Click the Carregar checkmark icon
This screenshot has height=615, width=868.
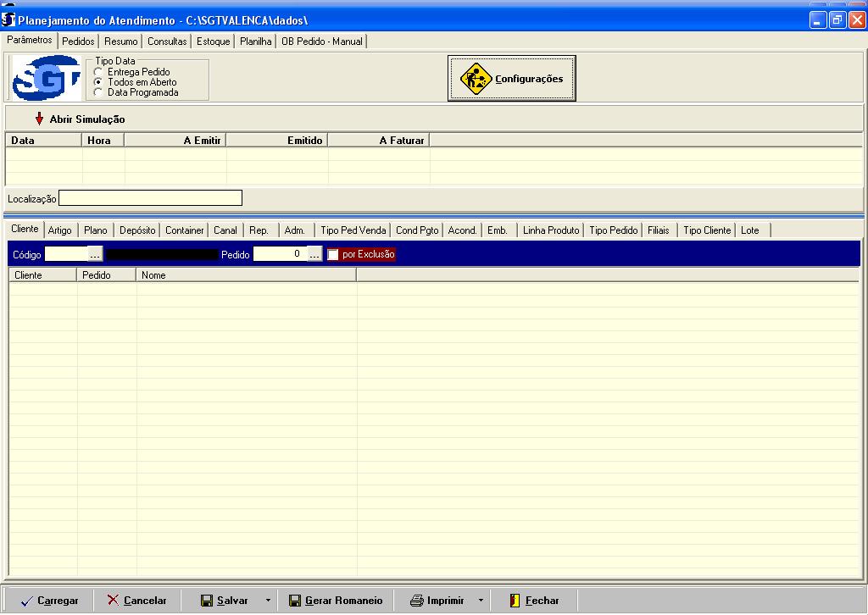[26, 601]
